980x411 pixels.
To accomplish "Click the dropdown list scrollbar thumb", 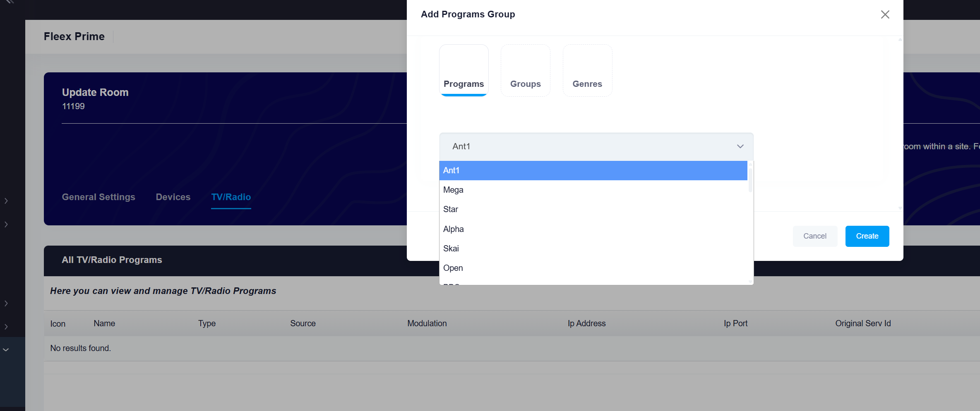I will click(750, 180).
